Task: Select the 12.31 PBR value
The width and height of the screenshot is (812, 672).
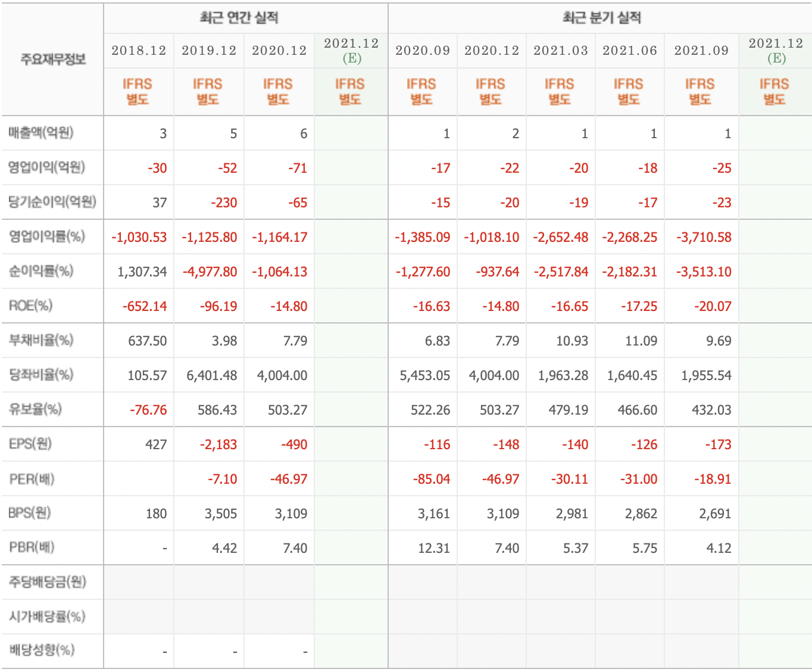Action: click(434, 548)
